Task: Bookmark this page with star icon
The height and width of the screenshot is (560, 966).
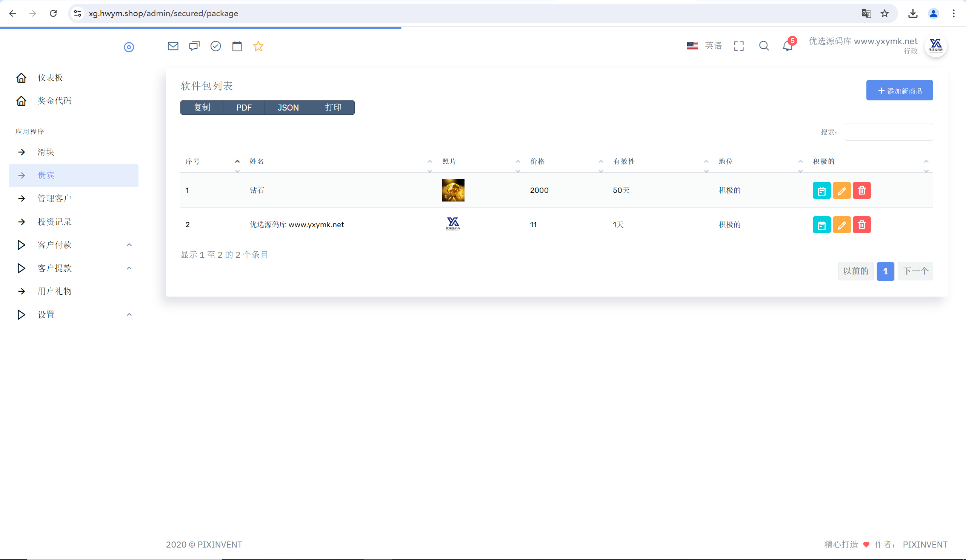Action: (885, 14)
